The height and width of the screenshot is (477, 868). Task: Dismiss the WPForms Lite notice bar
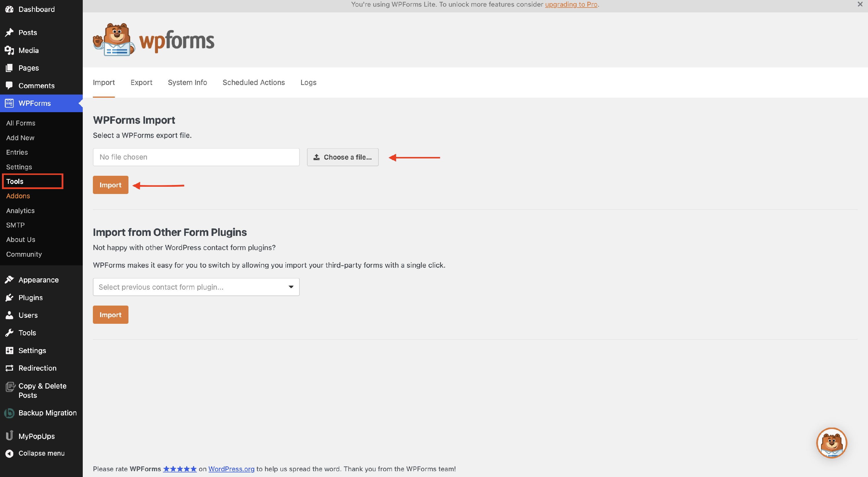[x=860, y=4]
